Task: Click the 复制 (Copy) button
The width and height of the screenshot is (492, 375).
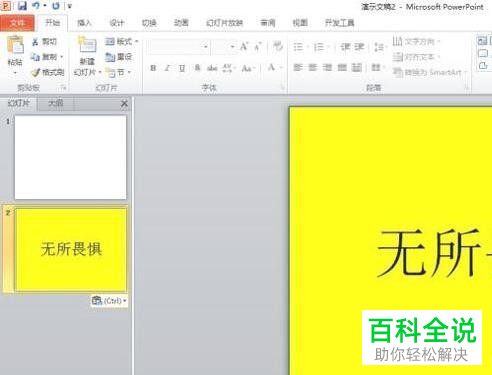Action: (x=44, y=57)
